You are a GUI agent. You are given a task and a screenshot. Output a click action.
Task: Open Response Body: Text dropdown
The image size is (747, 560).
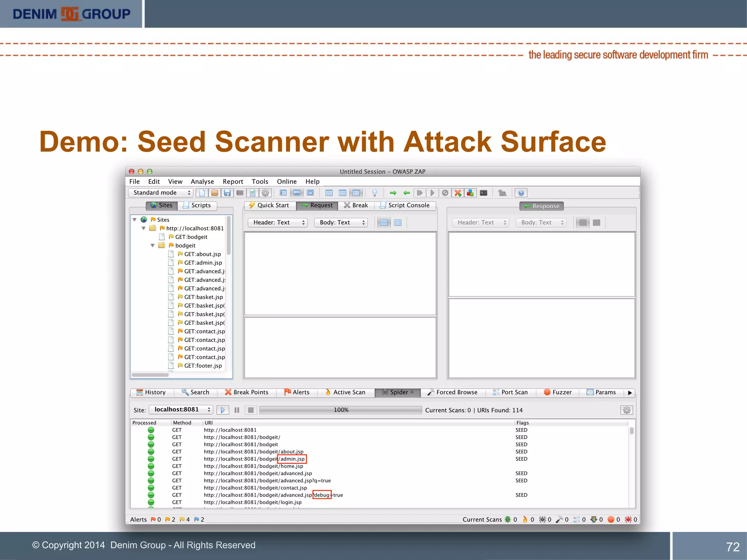[541, 223]
